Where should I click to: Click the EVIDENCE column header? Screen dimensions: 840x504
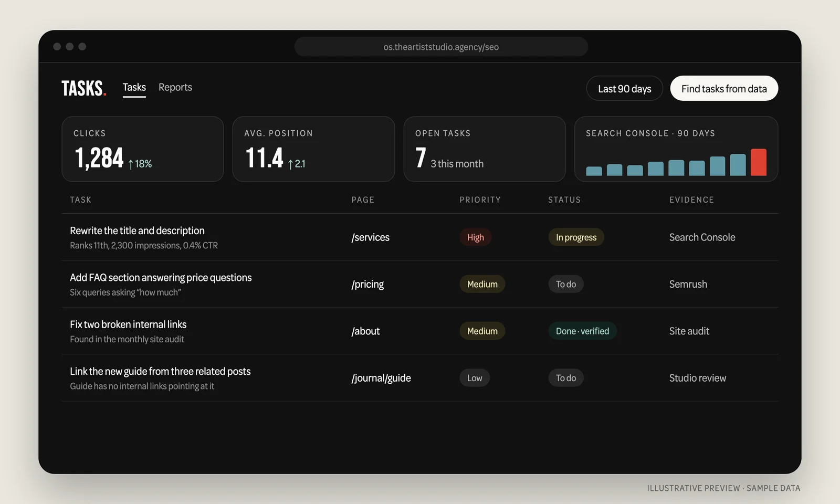coord(691,200)
